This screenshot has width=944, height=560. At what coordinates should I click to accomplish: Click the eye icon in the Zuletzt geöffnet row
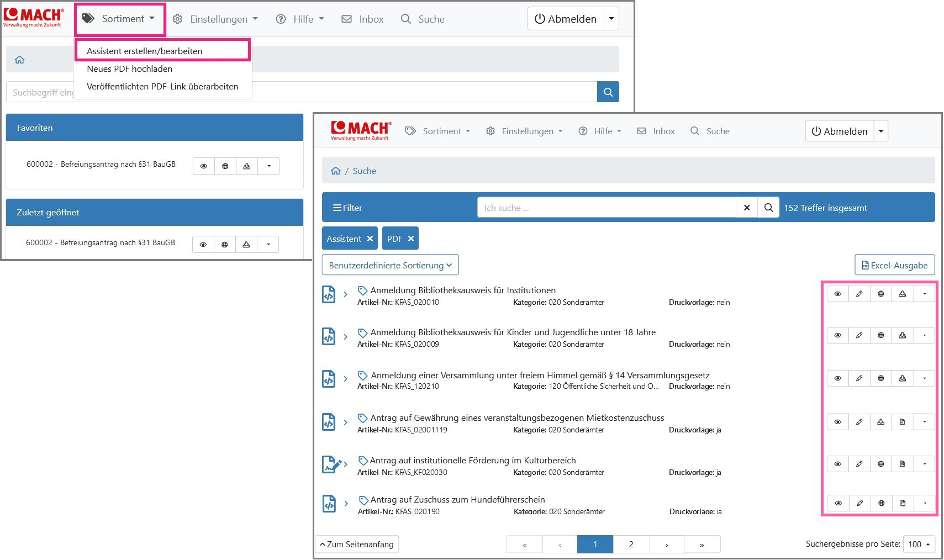[203, 244]
